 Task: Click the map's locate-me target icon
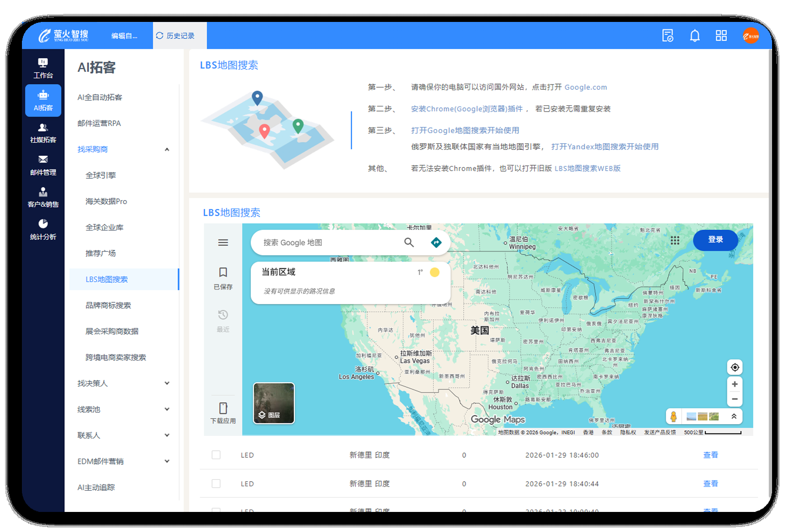(735, 367)
